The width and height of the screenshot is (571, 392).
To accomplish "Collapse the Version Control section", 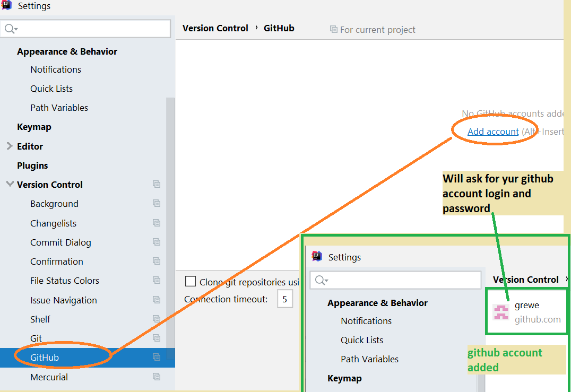I will click(10, 184).
